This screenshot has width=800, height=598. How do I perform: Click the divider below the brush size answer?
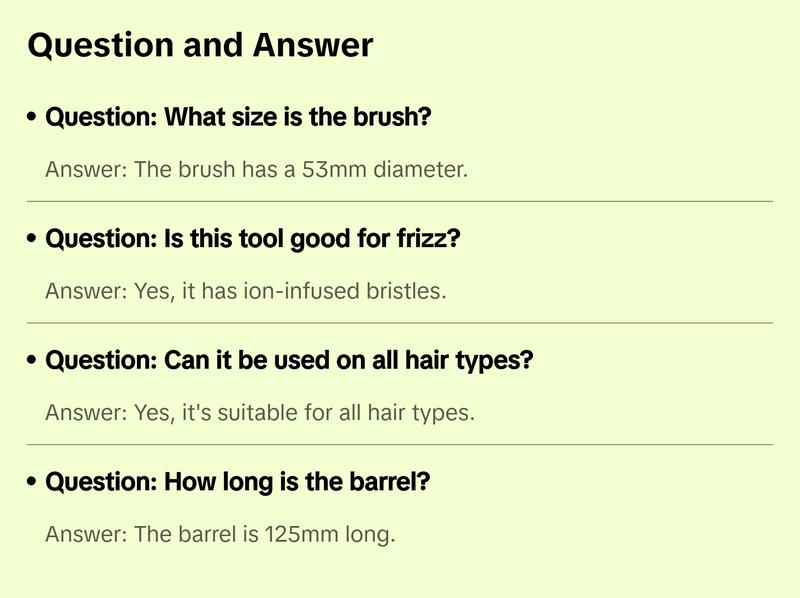click(x=400, y=201)
